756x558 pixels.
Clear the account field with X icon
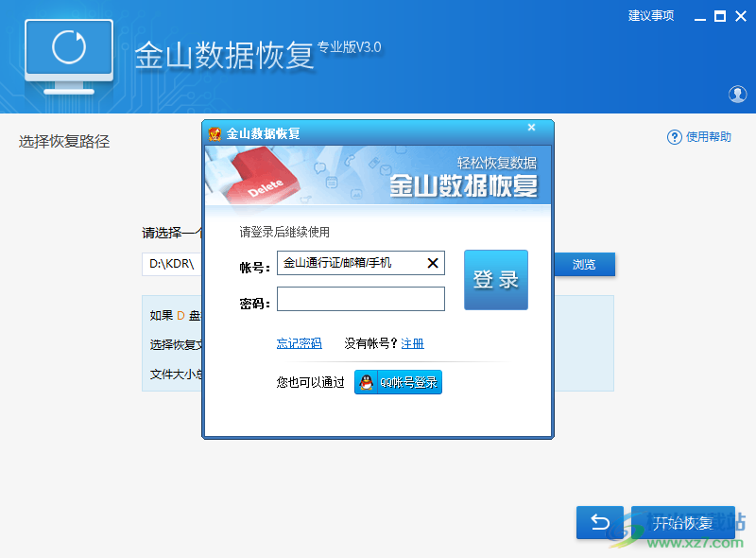coord(433,263)
